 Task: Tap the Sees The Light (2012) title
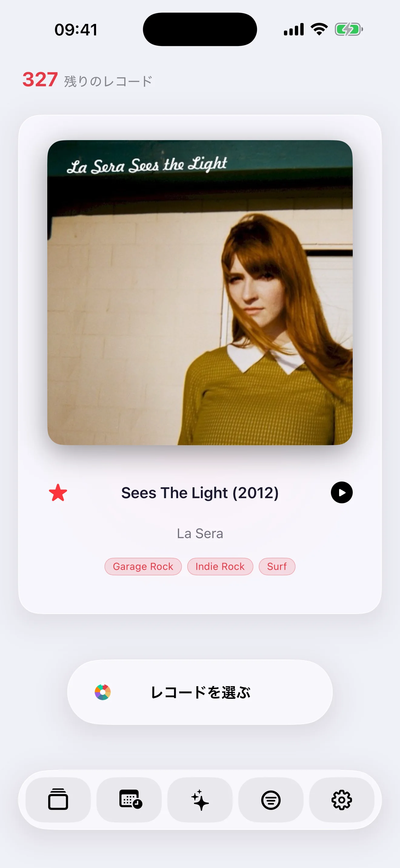pos(200,493)
